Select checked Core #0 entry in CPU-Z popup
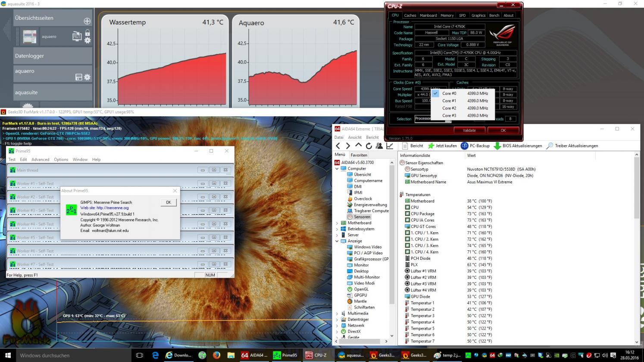The width and height of the screenshot is (644, 362). pos(463,94)
